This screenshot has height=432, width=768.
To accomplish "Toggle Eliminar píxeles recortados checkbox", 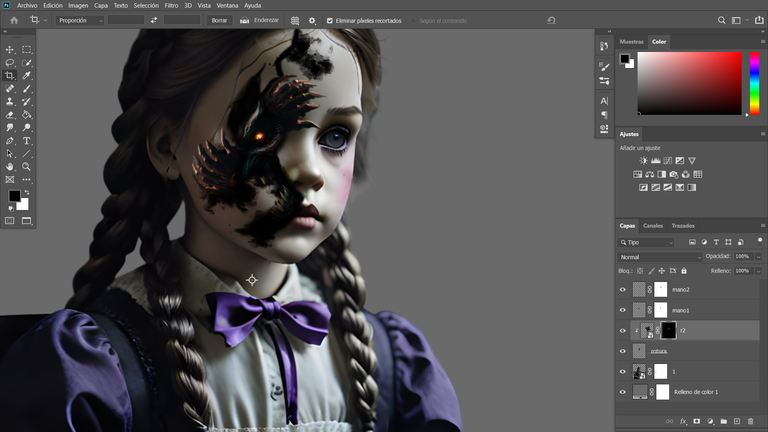I will pyautogui.click(x=330, y=21).
